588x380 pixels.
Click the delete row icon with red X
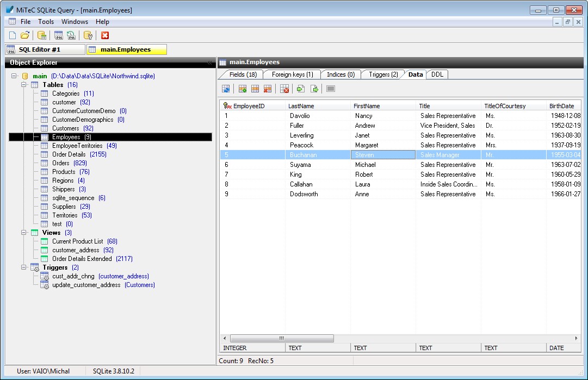[x=267, y=89]
